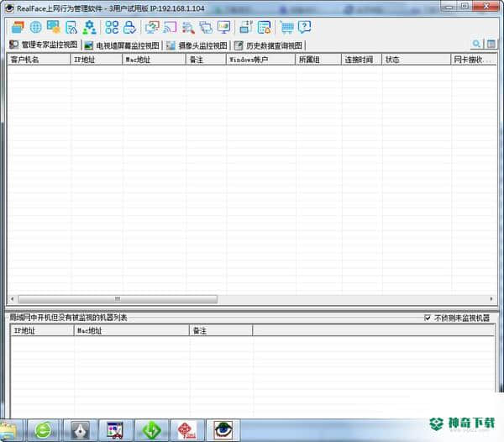Open the green download arrow taskbar icon

(x=152, y=430)
